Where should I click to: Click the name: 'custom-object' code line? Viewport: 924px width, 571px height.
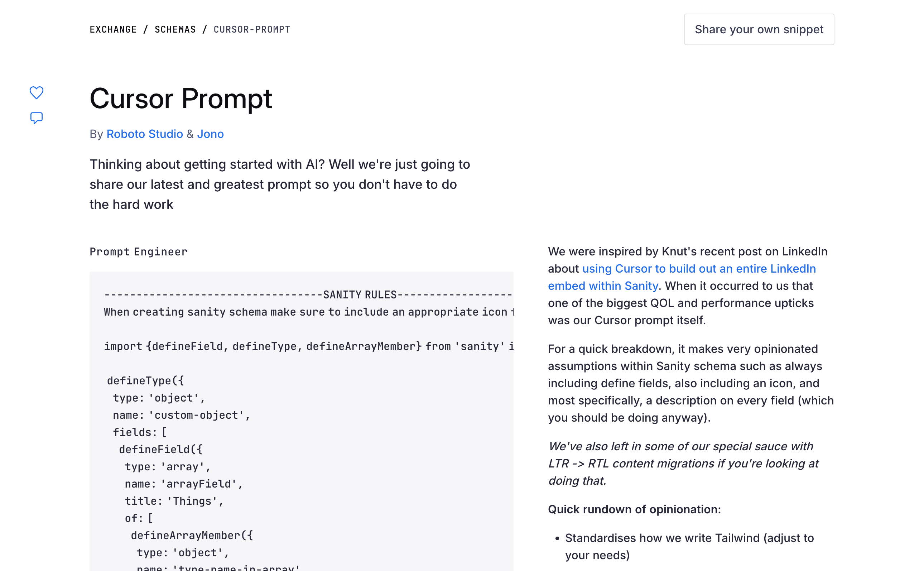point(182,415)
